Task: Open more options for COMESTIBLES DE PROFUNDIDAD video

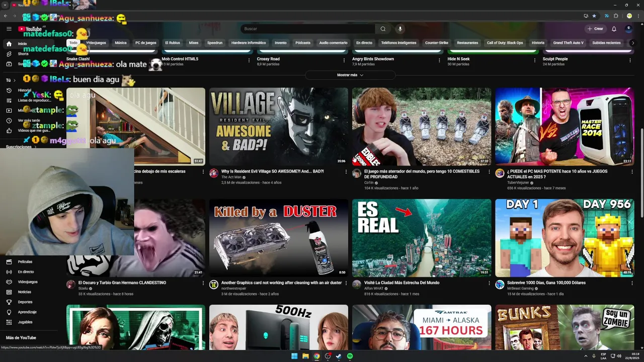Action: (x=489, y=172)
